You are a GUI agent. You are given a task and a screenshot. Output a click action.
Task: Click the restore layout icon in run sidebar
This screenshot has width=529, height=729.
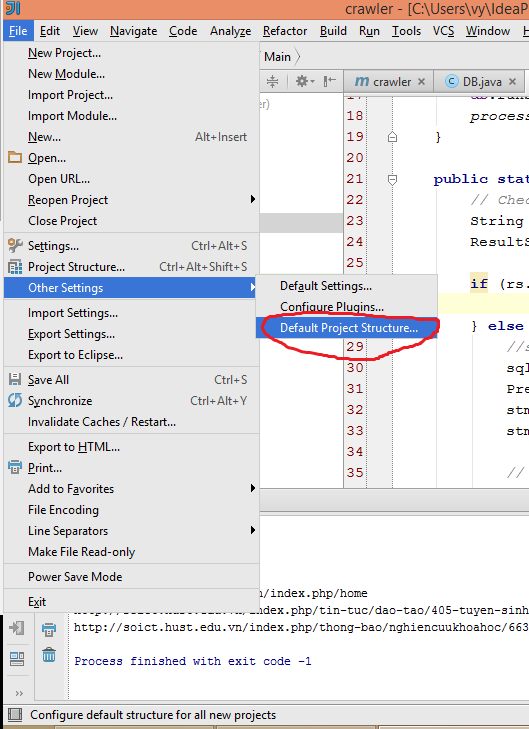click(x=17, y=659)
